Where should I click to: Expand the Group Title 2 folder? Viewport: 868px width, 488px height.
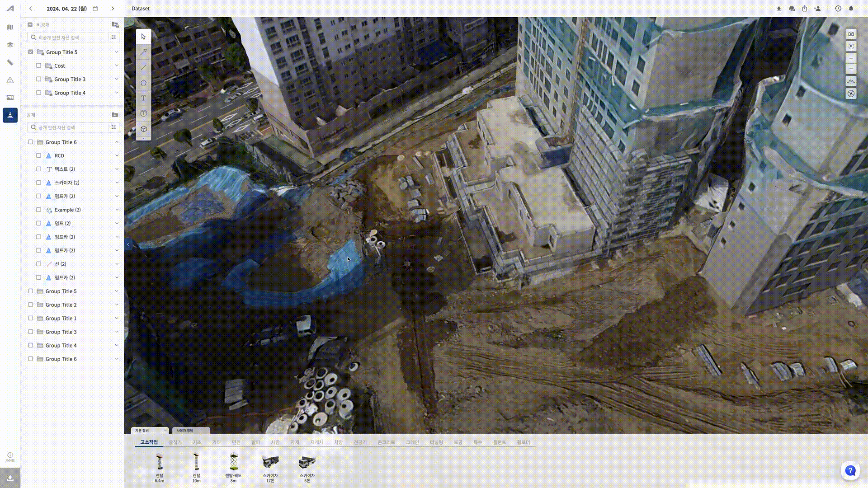click(x=117, y=305)
